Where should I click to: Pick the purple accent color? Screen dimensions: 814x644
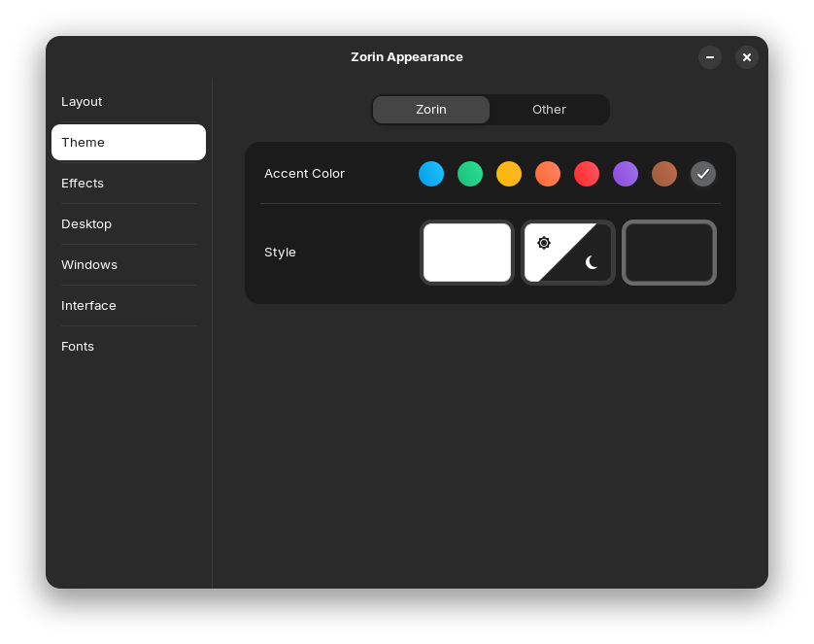626,174
